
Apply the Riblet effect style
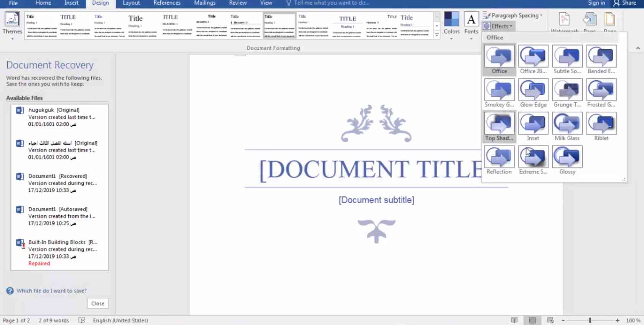[601, 127]
